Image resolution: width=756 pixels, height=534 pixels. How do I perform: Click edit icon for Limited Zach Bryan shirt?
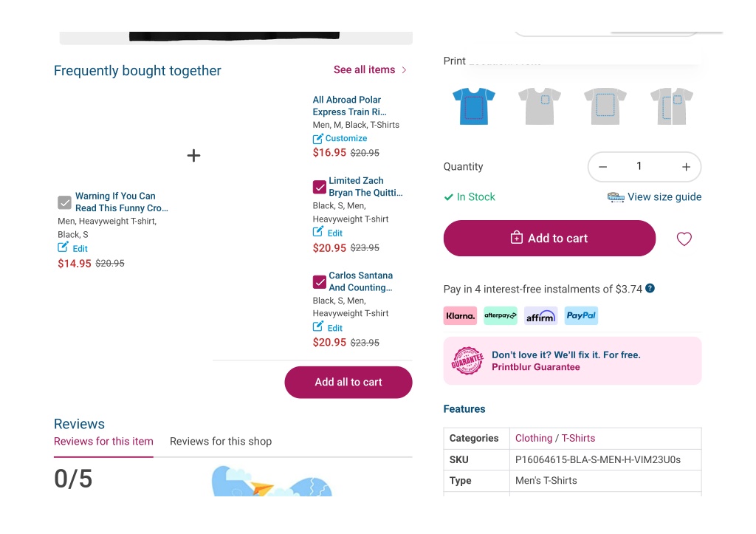click(x=317, y=232)
